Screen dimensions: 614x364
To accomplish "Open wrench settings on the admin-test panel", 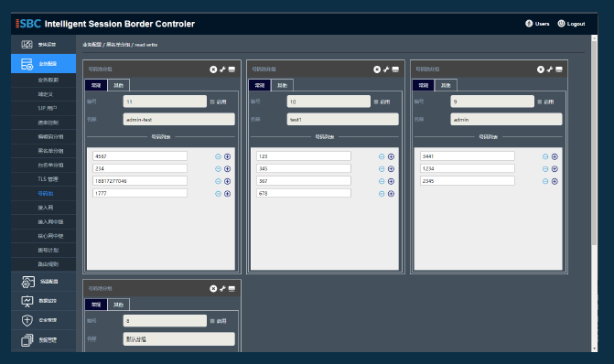I will (222, 70).
